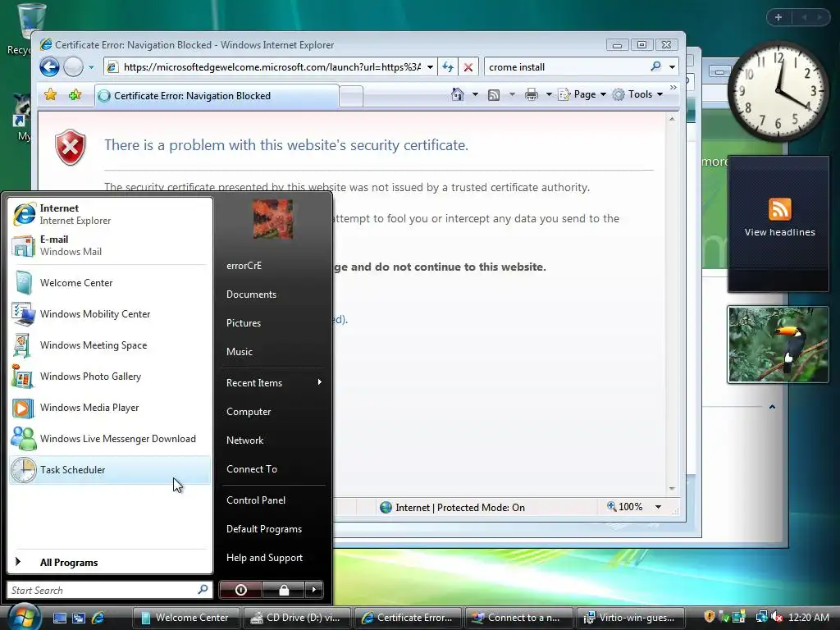The width and height of the screenshot is (840, 630).
Task: Open Network from the Start menu
Action: click(273, 441)
